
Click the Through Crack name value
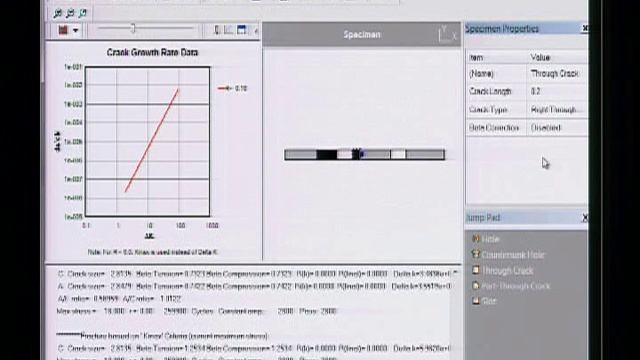tap(554, 73)
